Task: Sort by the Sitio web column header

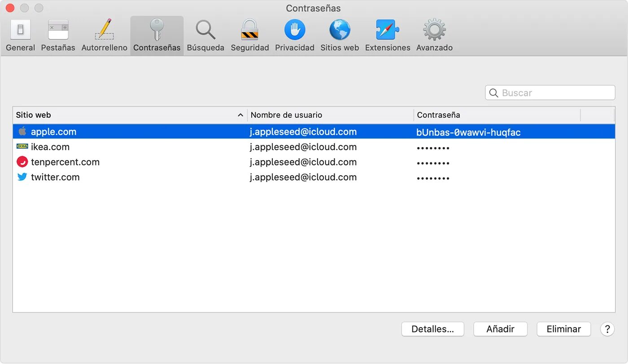Action: 130,115
